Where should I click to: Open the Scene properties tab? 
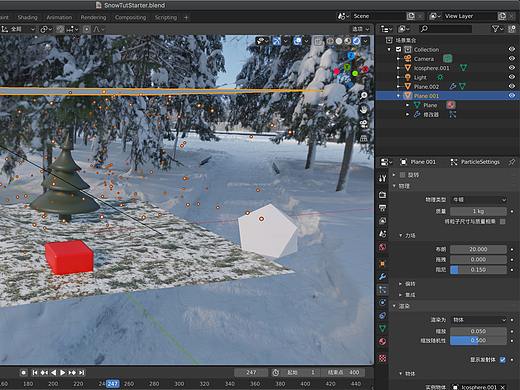382,234
